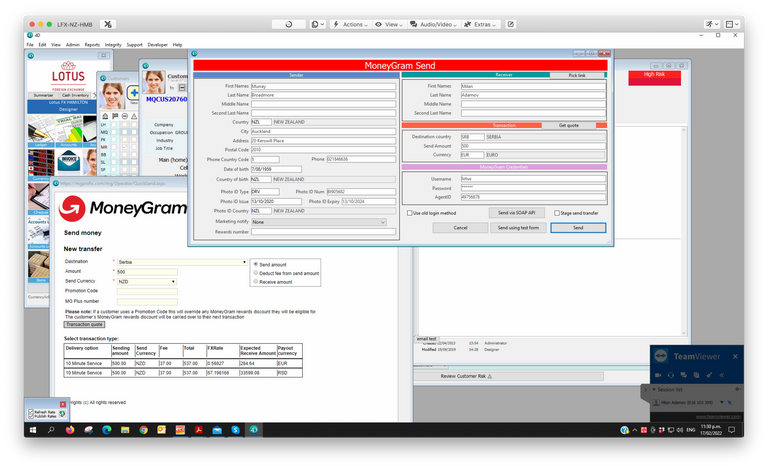Click the Windows Start button
768x469 pixels.
click(33, 430)
